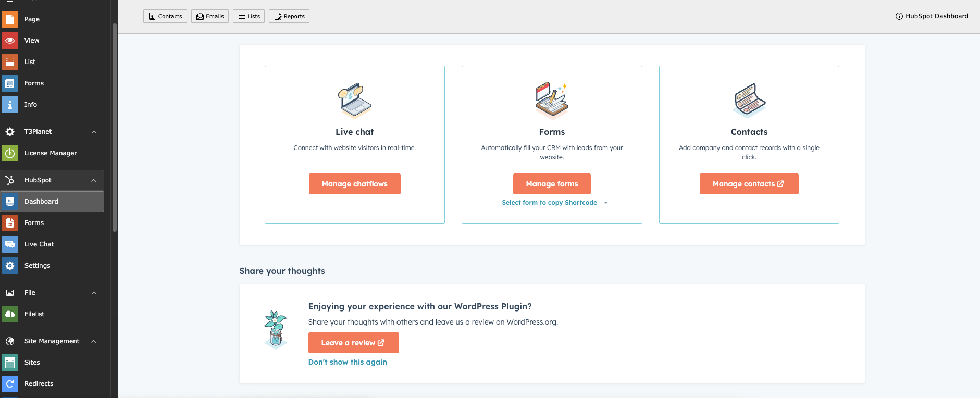Click the Manage chatflows button
Screen dimensions: 980x398
click(x=355, y=184)
